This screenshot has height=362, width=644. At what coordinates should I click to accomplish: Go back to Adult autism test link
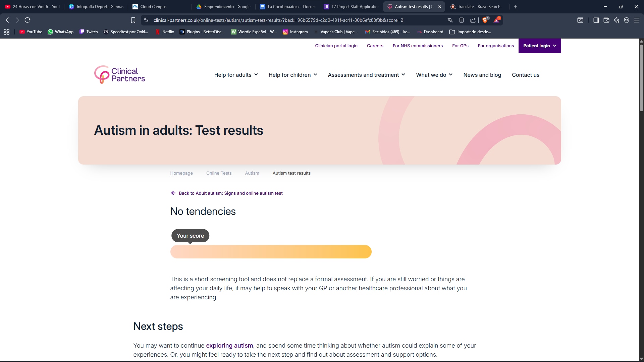coord(230,193)
